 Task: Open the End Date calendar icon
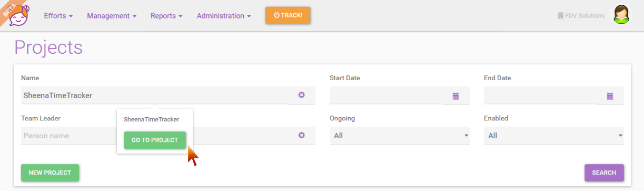(610, 96)
